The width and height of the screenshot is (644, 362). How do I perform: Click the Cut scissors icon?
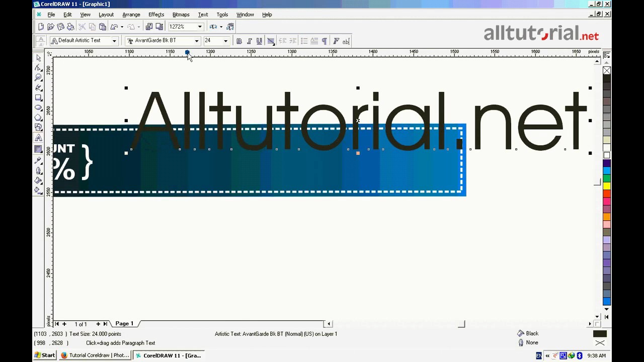click(82, 27)
